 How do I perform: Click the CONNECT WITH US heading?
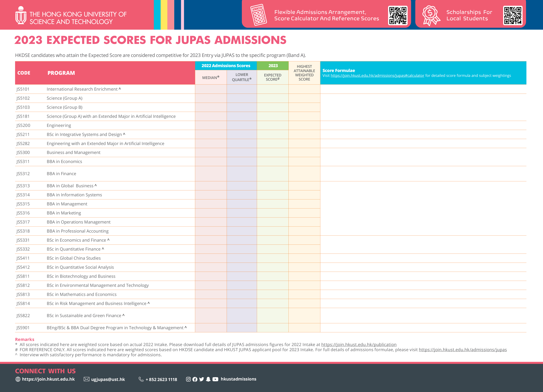coord(45,371)
